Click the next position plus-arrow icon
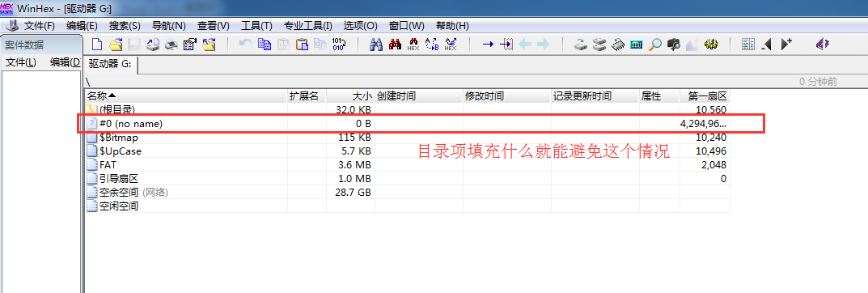 click(786, 45)
